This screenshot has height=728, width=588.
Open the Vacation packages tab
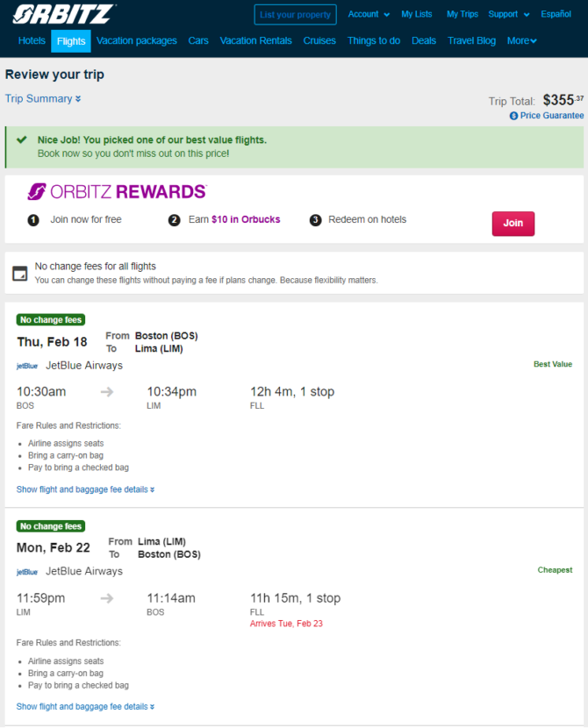(x=137, y=41)
